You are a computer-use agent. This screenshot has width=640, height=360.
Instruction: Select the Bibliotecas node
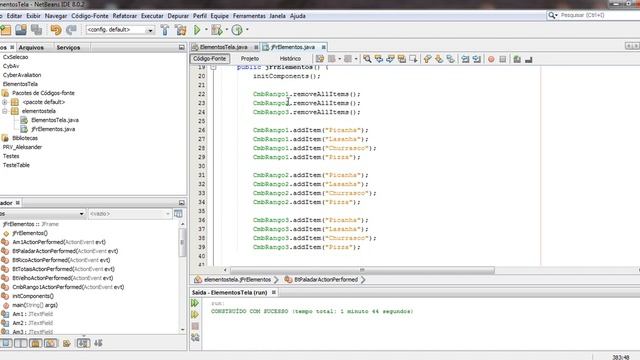[25, 138]
